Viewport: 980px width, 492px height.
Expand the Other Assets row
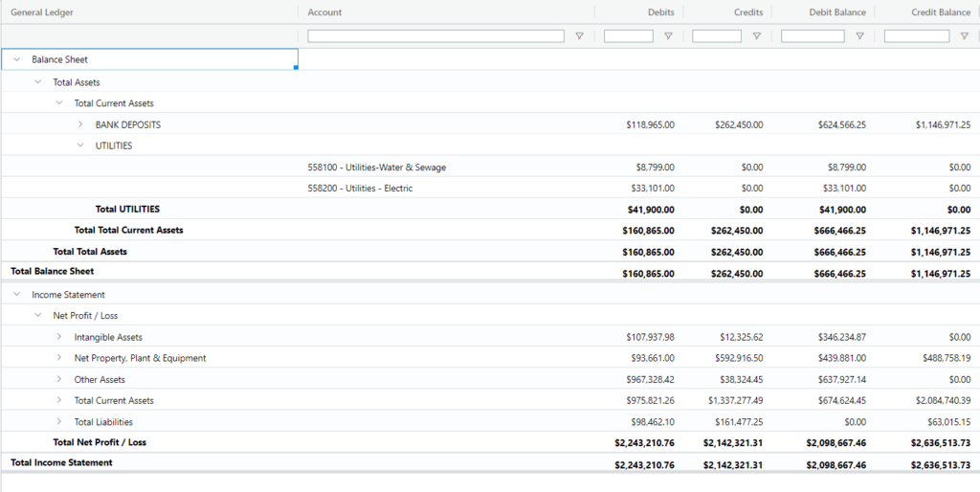[x=59, y=379]
